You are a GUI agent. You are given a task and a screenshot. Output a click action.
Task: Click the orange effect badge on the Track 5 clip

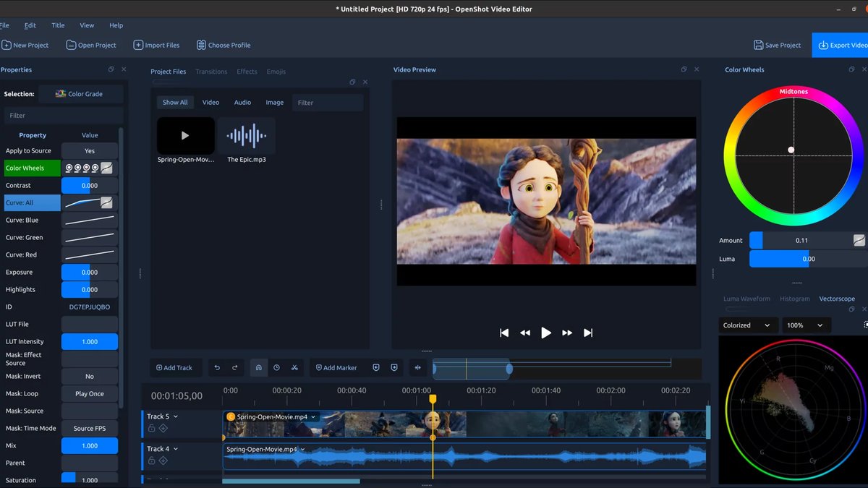(231, 417)
